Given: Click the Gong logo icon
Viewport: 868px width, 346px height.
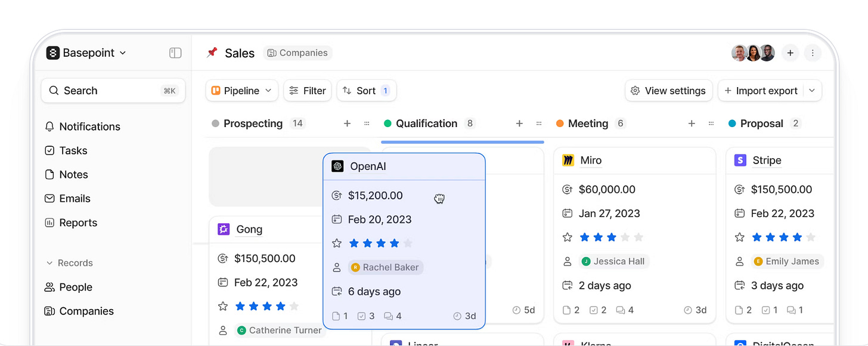Looking at the screenshot, I should tap(224, 230).
